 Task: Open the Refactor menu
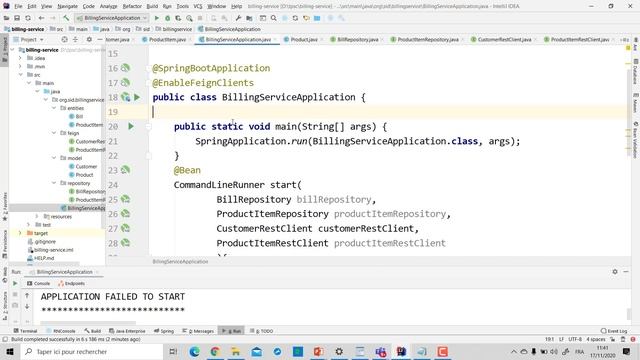point(132,6)
